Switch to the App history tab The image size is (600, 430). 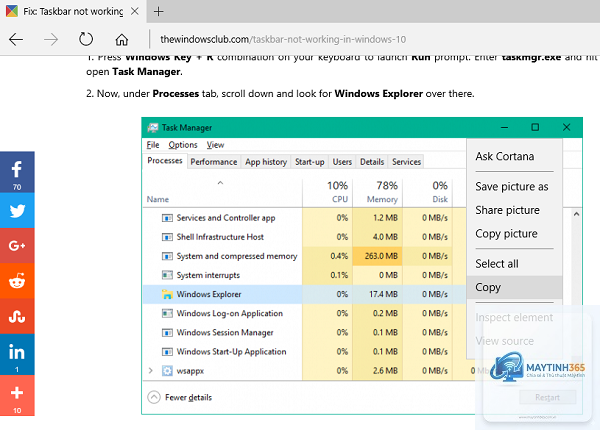pyautogui.click(x=266, y=162)
